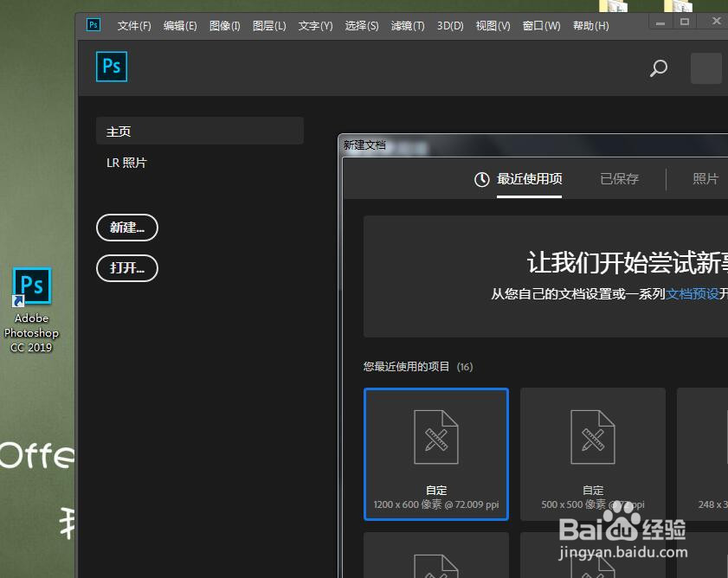Screen dimensions: 728x578
Task: Open the 帮助 menu
Action: (x=590, y=25)
